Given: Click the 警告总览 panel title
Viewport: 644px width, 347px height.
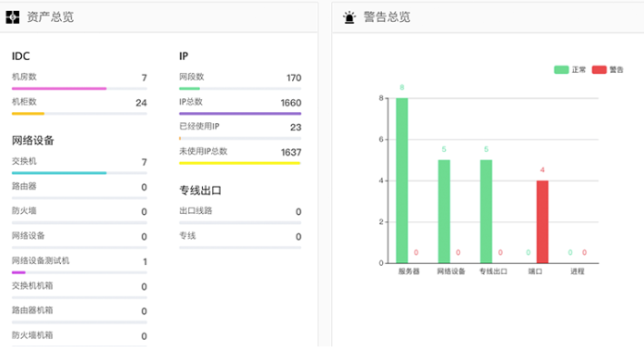Looking at the screenshot, I should [387, 17].
